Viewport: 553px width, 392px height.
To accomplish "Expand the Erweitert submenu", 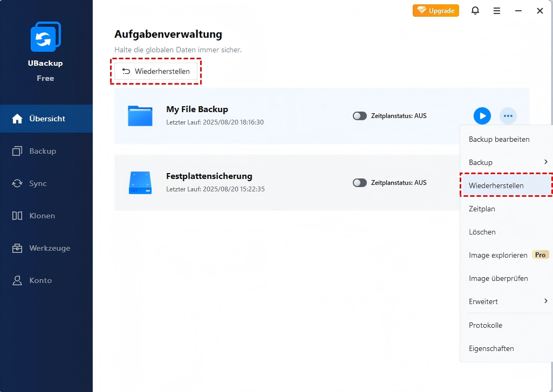I will click(545, 301).
